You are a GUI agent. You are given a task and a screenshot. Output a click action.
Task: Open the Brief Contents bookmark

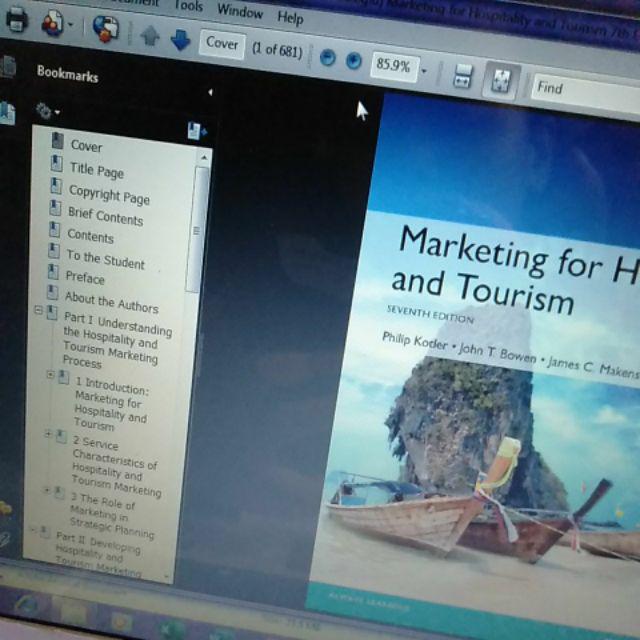click(105, 216)
